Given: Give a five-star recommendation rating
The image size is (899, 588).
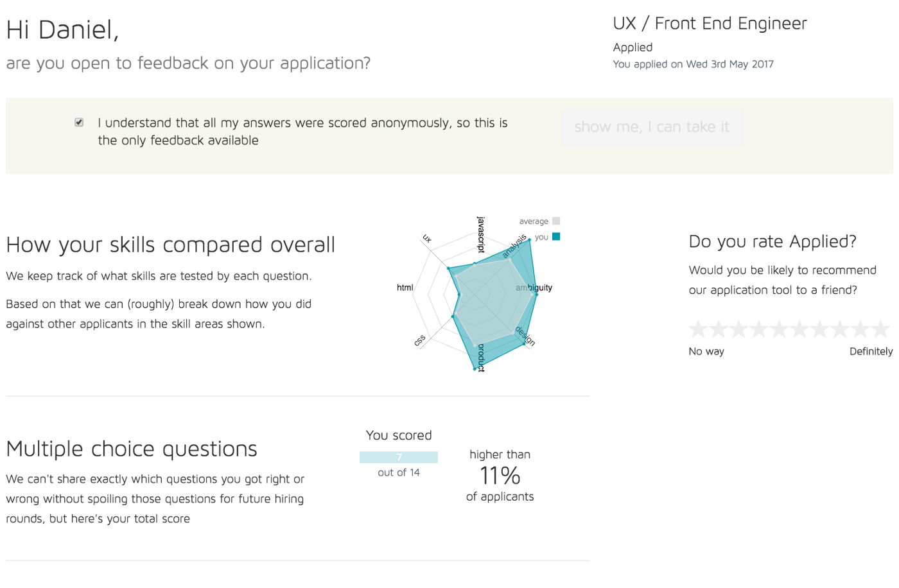Looking at the screenshot, I should [780, 329].
